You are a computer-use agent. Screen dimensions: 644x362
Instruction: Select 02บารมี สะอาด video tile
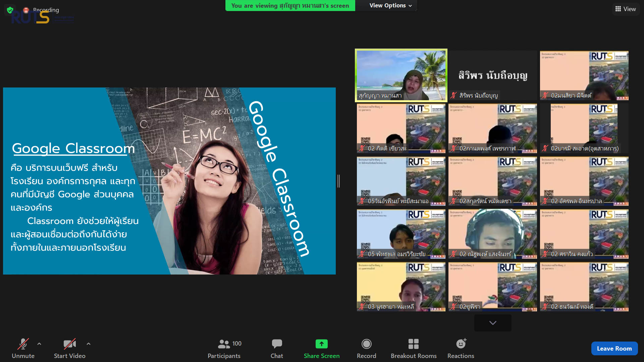[x=584, y=128]
